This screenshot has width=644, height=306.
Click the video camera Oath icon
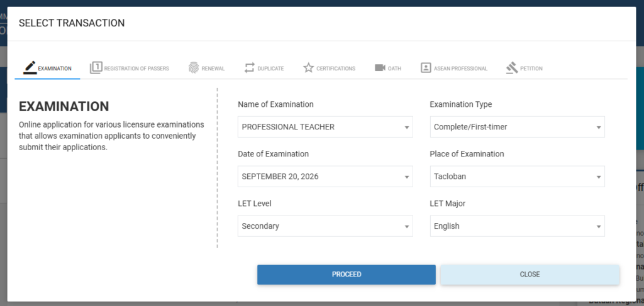[x=380, y=68]
